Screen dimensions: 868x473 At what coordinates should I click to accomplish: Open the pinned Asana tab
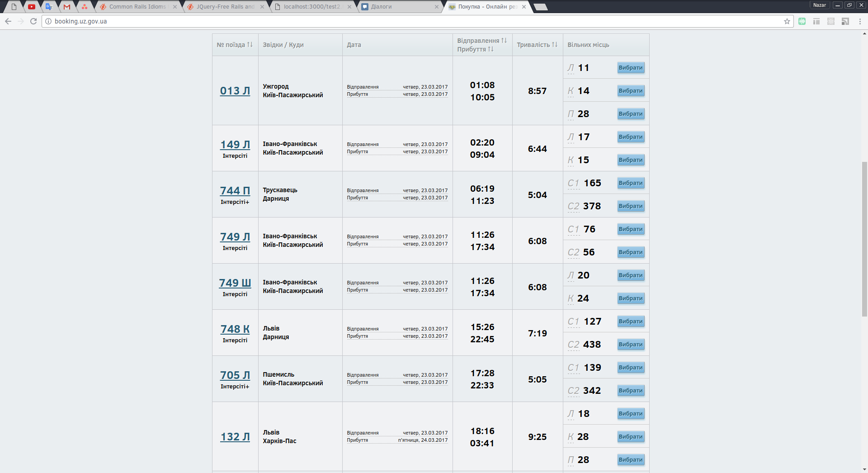[85, 7]
